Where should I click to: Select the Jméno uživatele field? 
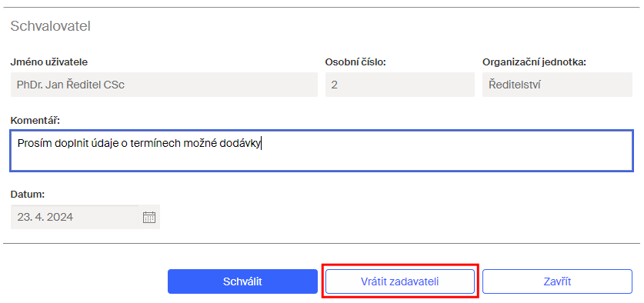[165, 85]
